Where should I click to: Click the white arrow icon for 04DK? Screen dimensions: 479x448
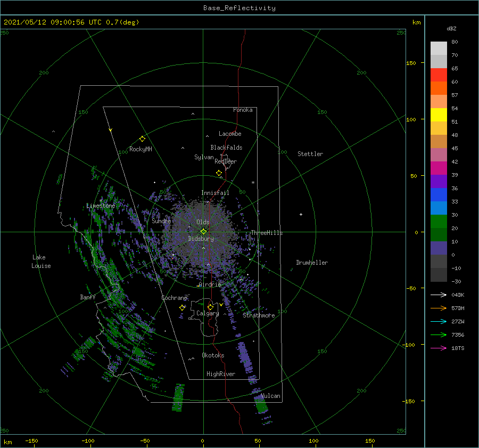pyautogui.click(x=439, y=295)
